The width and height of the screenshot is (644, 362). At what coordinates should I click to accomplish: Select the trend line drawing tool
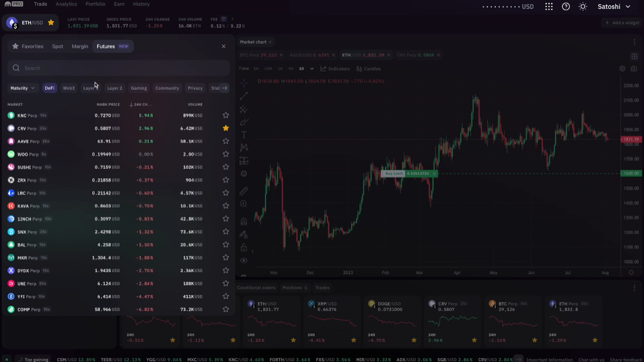coord(244,96)
